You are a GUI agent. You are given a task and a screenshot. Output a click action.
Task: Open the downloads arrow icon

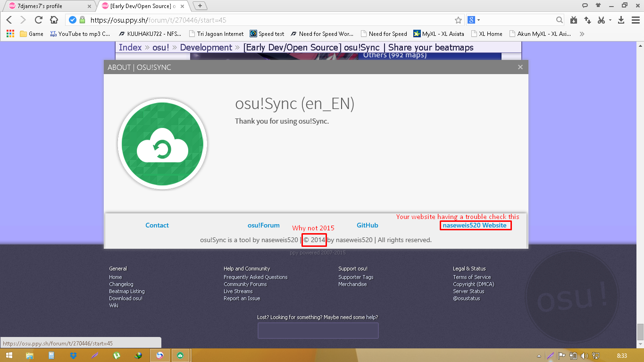(x=621, y=20)
